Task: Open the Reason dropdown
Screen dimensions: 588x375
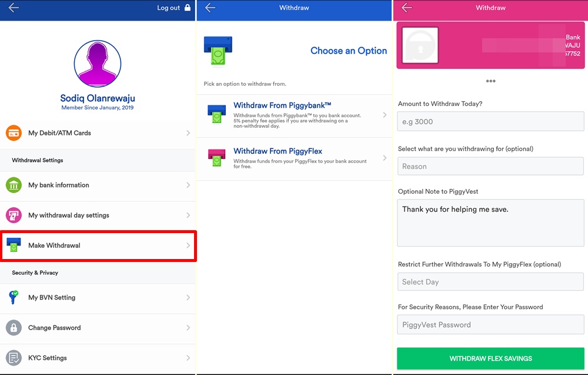Action: (x=490, y=166)
